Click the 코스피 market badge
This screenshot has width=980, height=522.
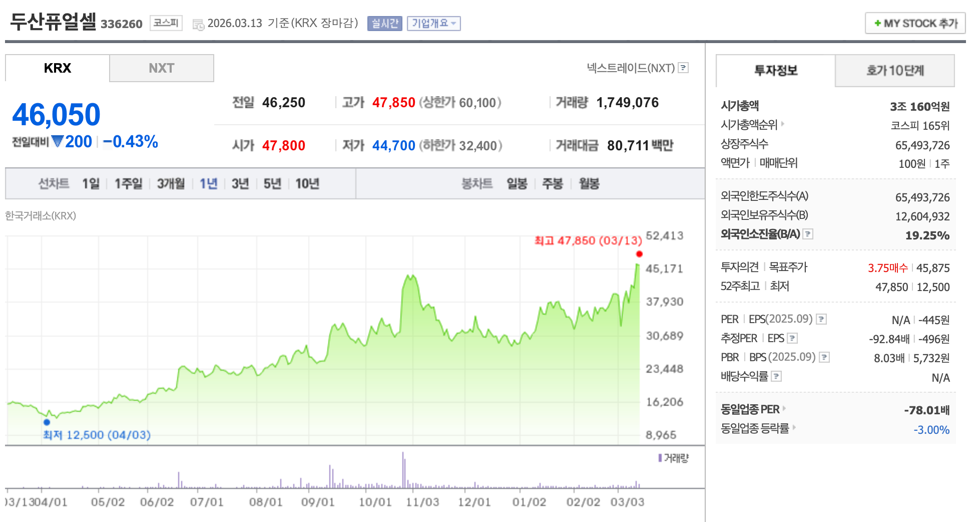click(166, 23)
